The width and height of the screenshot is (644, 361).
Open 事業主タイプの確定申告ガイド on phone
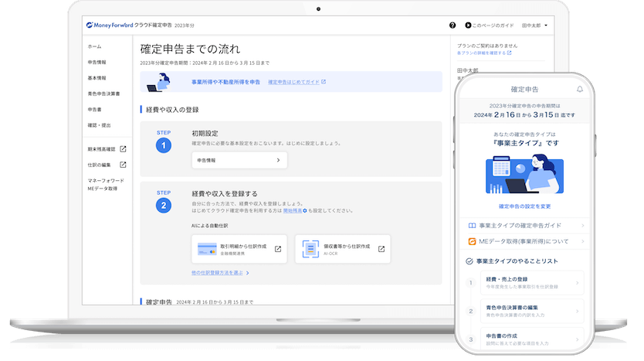coord(524,225)
